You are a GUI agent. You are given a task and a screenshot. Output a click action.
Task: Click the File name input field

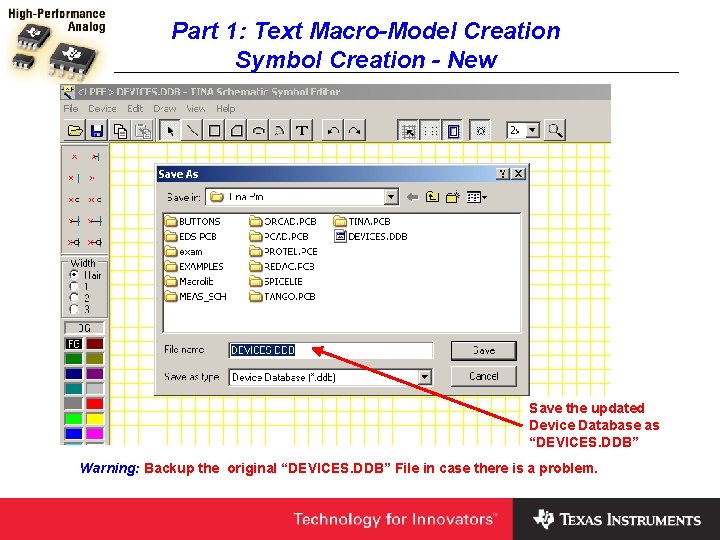[x=331, y=350]
